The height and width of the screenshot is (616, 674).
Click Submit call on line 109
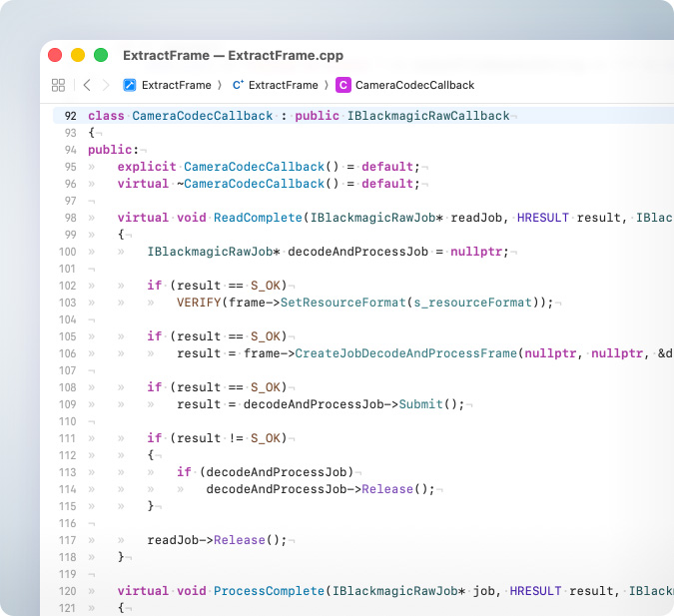[x=420, y=404]
